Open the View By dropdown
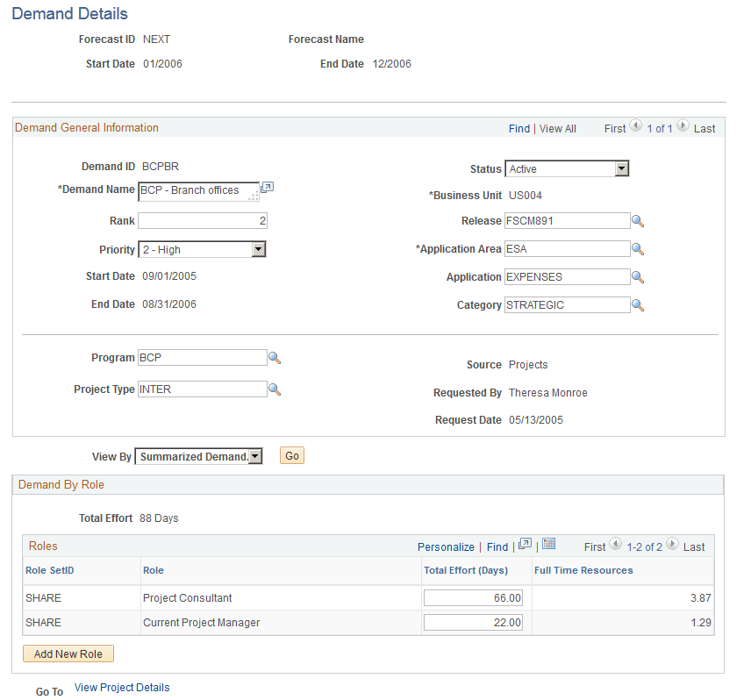 coord(253,455)
